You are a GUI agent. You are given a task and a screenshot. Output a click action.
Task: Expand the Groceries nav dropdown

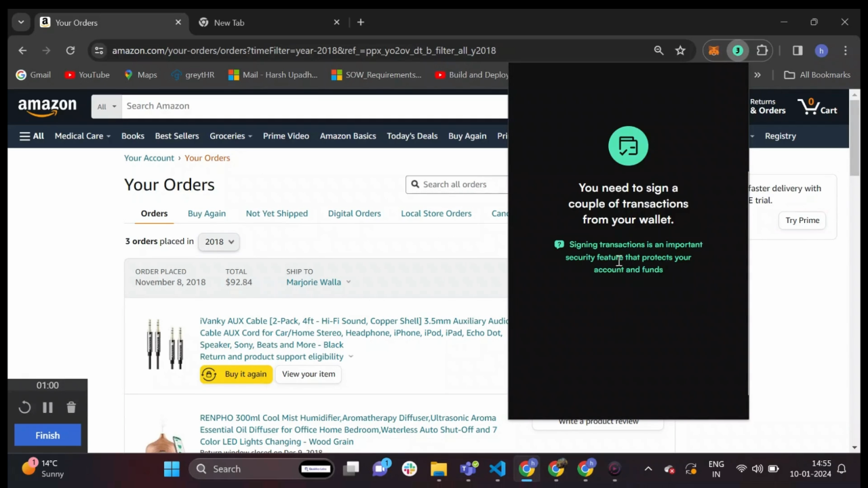(x=231, y=136)
